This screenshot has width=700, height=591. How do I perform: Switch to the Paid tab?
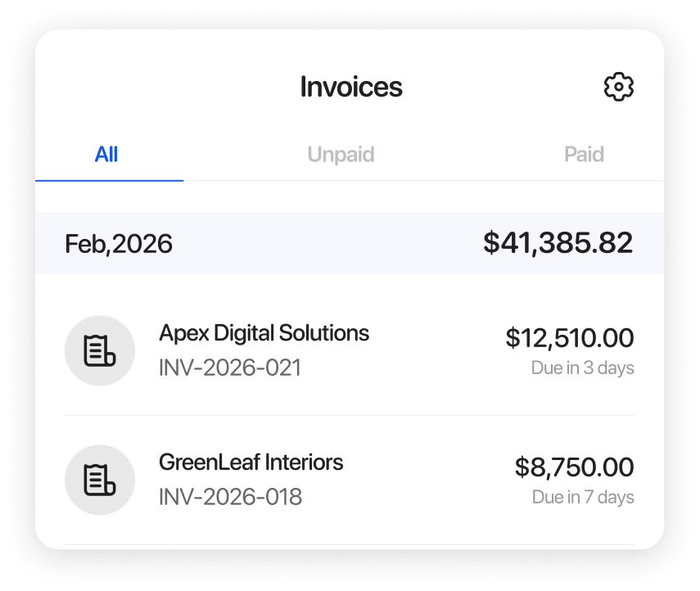point(584,155)
